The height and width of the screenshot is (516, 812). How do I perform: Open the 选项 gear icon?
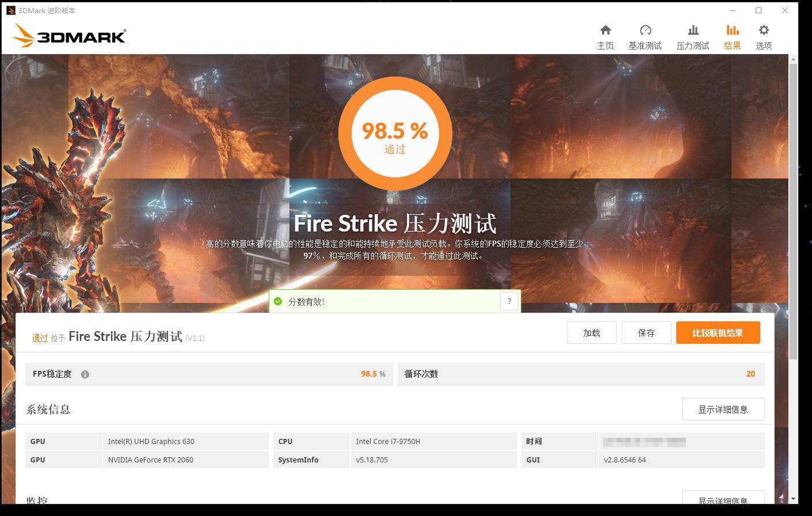(764, 30)
